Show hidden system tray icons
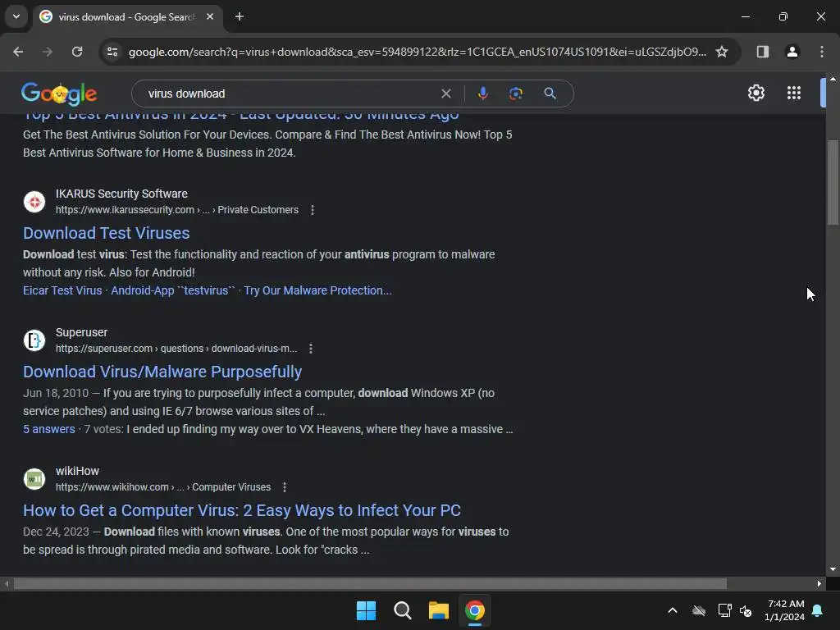Image resolution: width=840 pixels, height=630 pixels. click(x=673, y=610)
